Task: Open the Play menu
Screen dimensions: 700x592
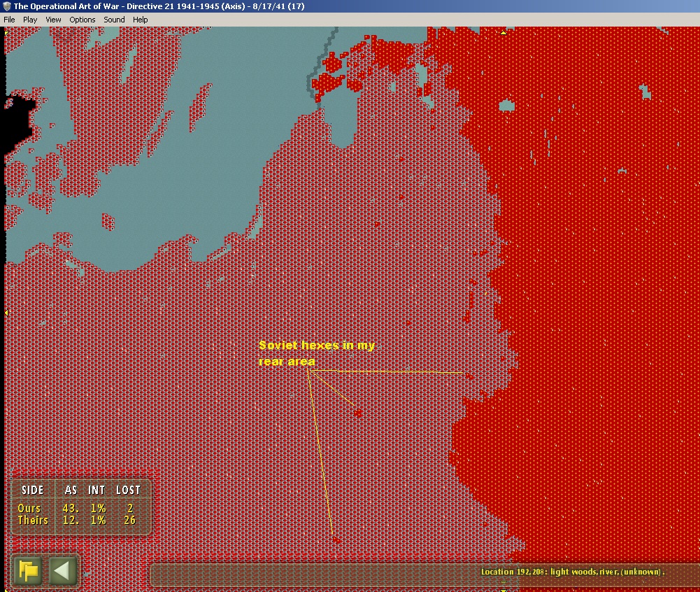Action: pos(30,20)
